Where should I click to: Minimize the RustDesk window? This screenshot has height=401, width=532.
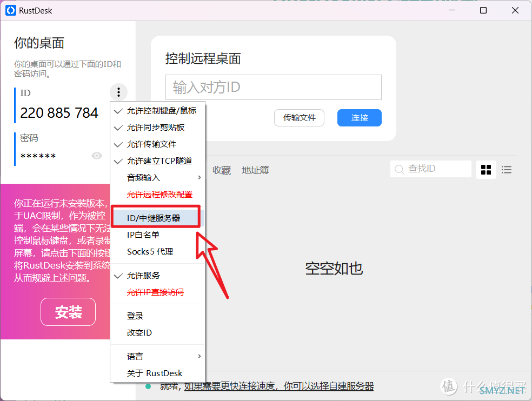point(452,10)
